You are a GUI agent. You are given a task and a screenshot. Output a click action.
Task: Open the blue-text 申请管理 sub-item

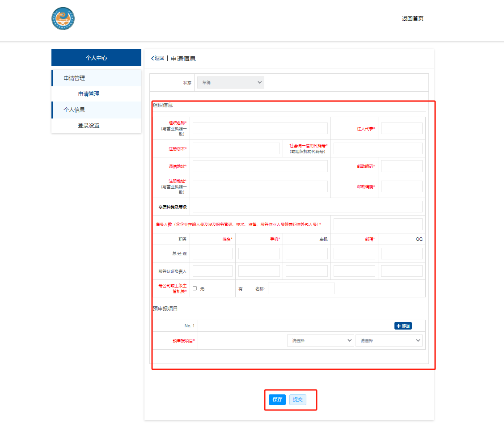click(89, 94)
